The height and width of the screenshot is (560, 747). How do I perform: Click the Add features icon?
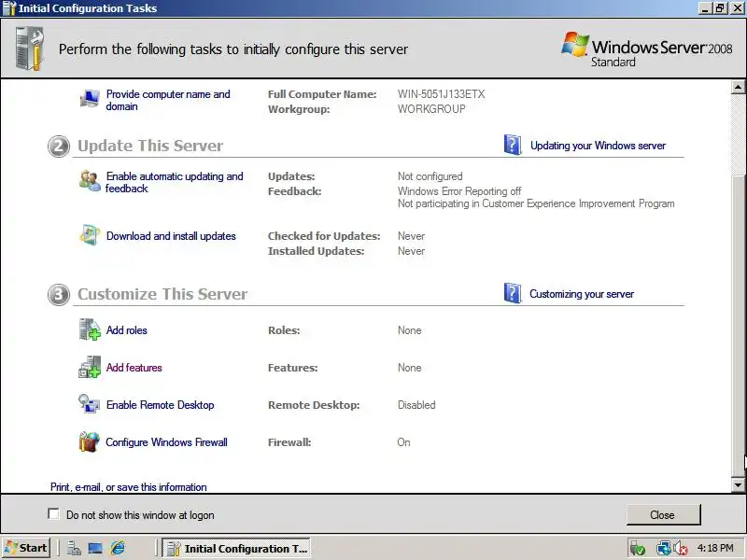click(90, 367)
